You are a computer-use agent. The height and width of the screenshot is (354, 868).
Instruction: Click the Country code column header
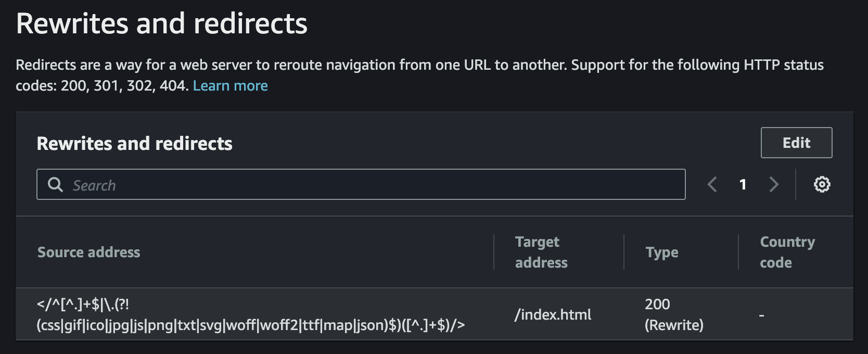pos(787,252)
